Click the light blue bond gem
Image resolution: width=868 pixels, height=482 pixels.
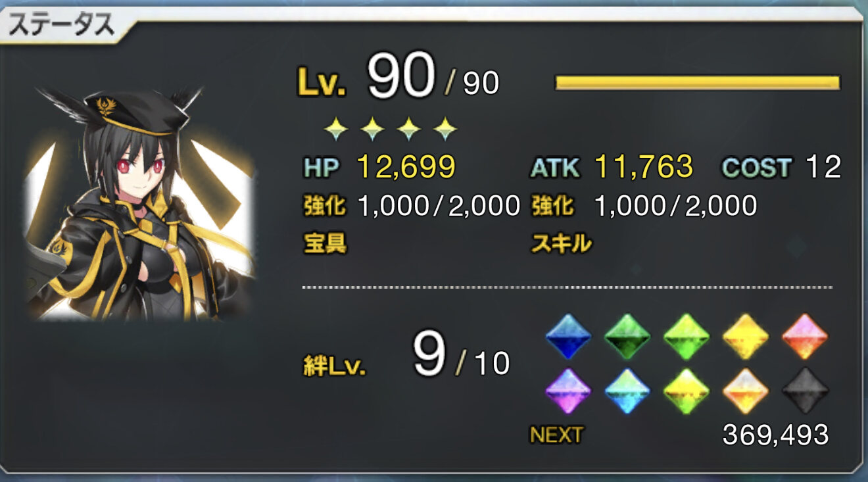click(627, 391)
